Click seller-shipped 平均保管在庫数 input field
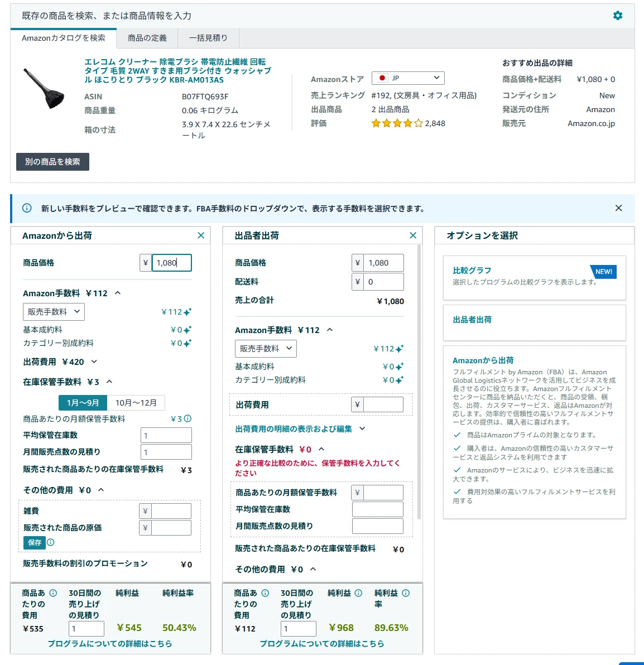Viewport: 644px width, 665px height. [378, 509]
